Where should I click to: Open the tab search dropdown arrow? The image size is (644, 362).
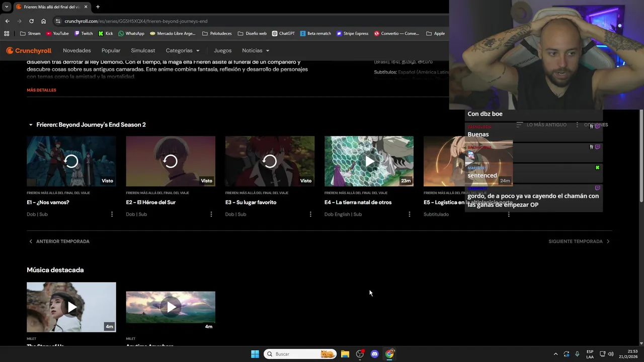tap(7, 7)
